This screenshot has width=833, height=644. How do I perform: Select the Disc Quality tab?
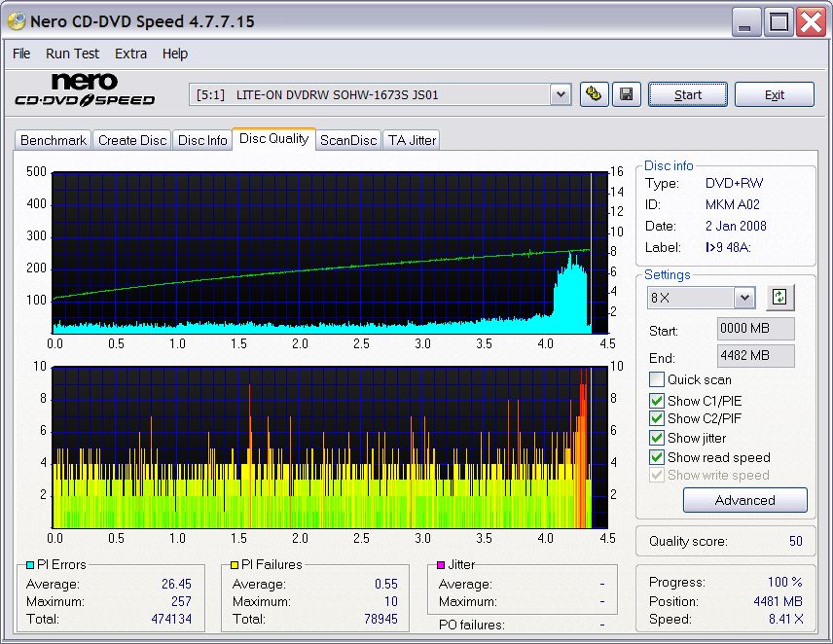pyautogui.click(x=274, y=138)
